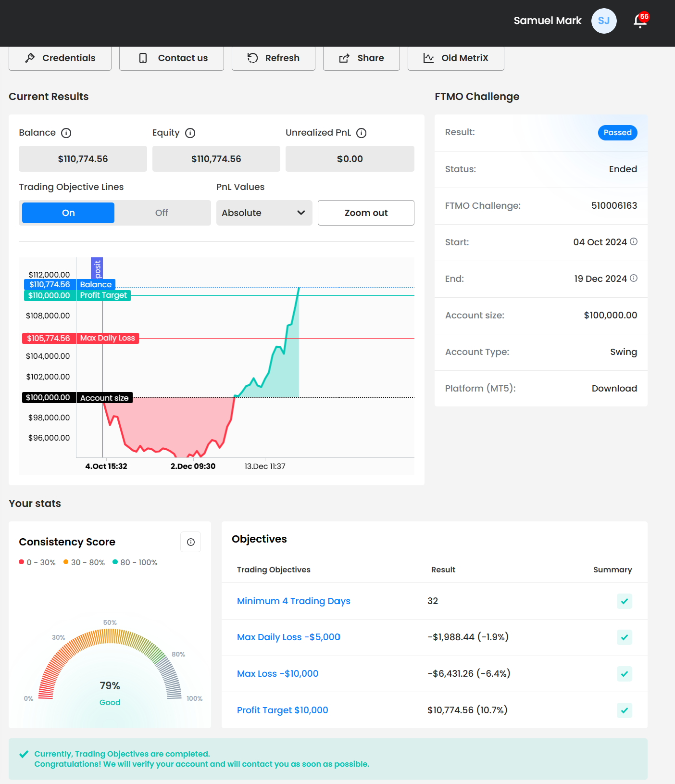Click the SJ user avatar

coord(604,21)
